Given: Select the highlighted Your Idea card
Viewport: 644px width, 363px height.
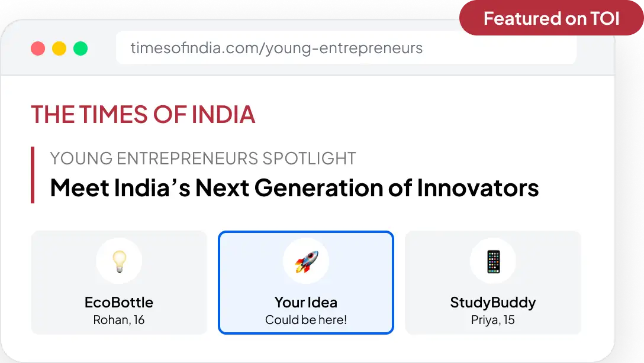Looking at the screenshot, I should pos(306,283).
